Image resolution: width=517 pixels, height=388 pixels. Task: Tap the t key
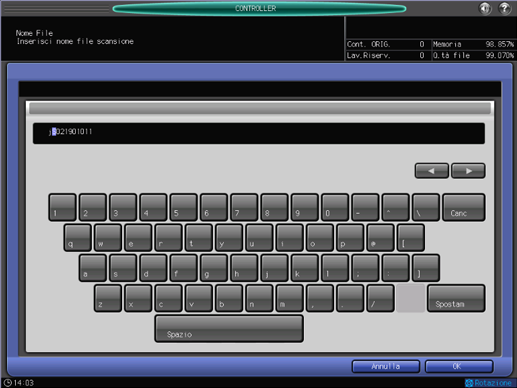199,238
